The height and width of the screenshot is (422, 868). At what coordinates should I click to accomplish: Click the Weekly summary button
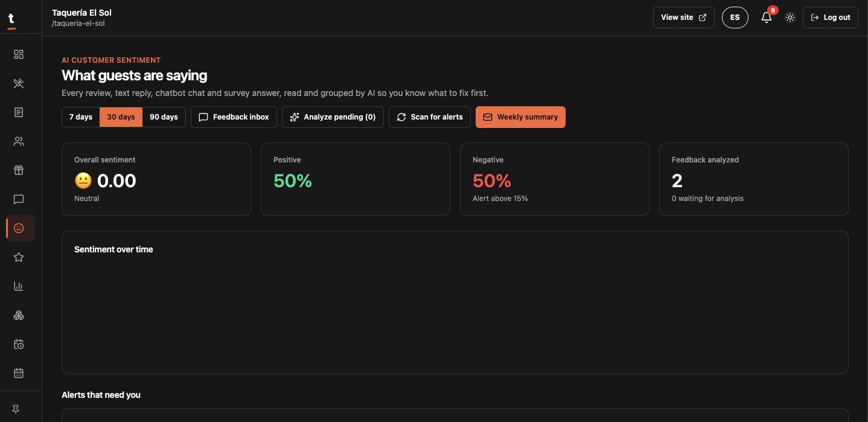520,117
